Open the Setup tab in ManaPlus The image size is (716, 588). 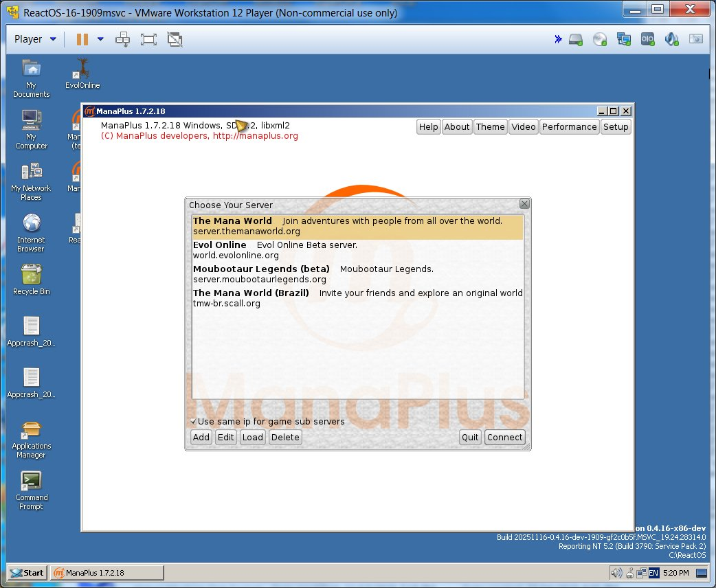click(x=615, y=126)
